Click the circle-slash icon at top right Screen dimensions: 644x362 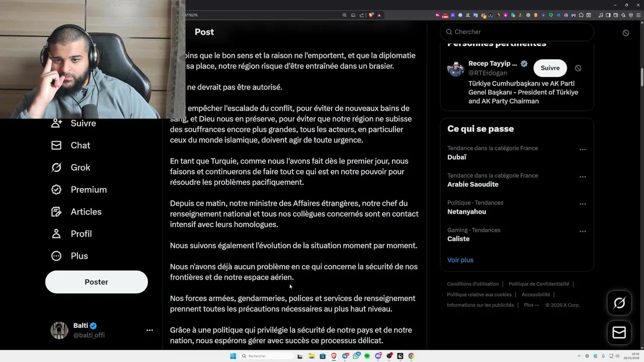pyautogui.click(x=626, y=33)
